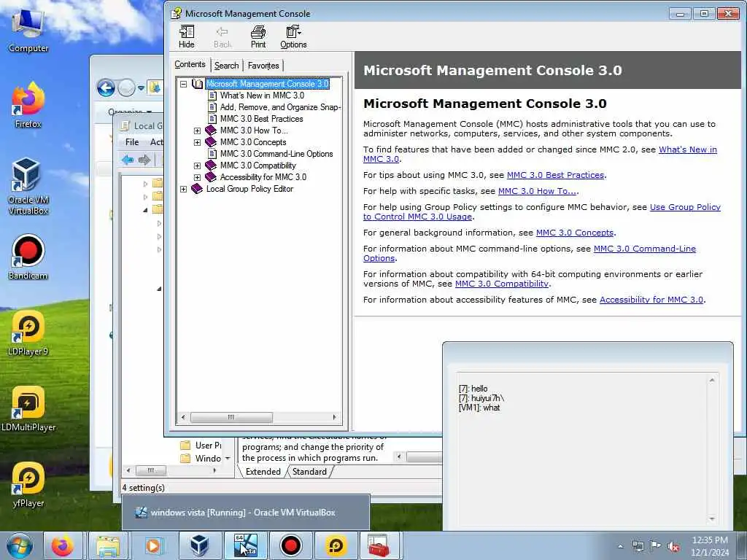This screenshot has height=560, width=747.
Task: Expand Accessibility for MMC 3.0 node
Action: [197, 177]
